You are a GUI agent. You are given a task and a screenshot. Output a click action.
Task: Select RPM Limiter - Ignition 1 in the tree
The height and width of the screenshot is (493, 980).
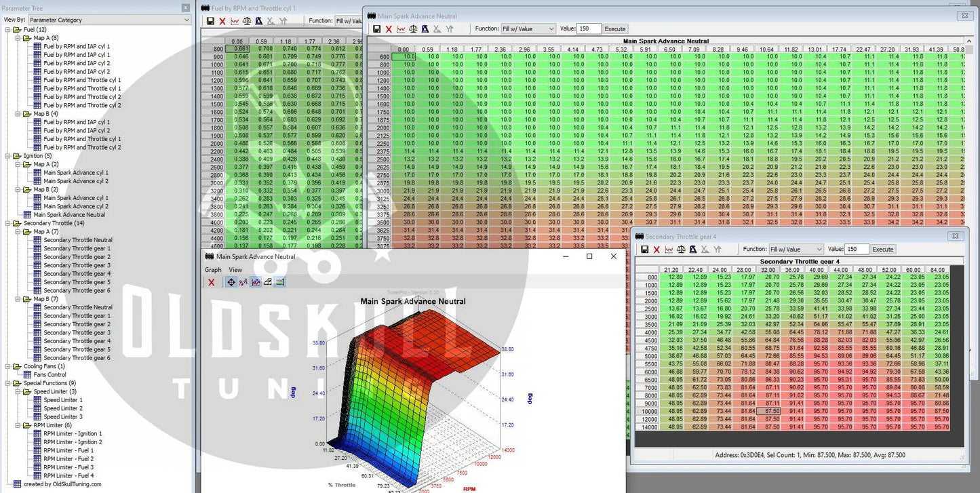point(73,433)
